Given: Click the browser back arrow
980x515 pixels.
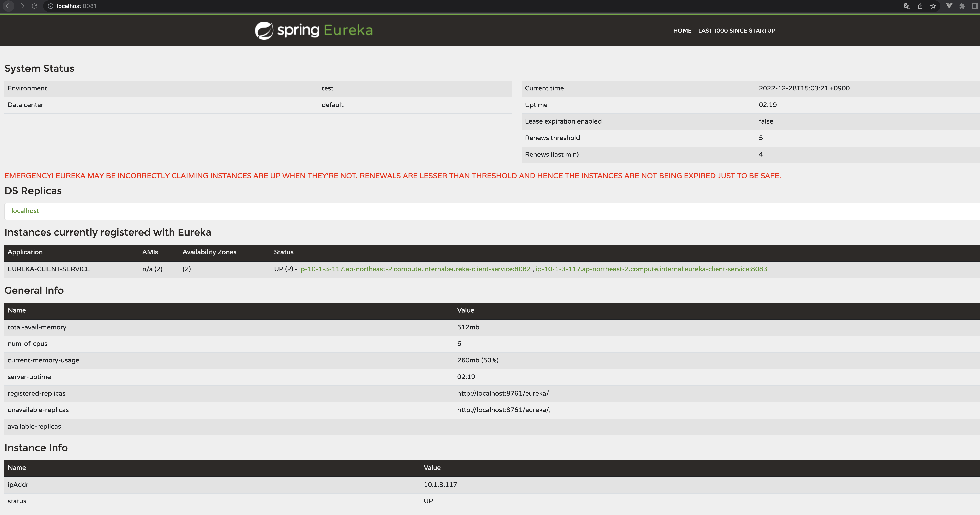Looking at the screenshot, I should coord(8,6).
